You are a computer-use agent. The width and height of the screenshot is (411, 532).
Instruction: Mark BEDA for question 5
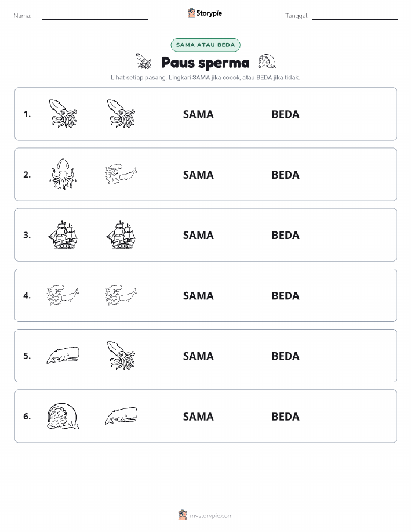[x=286, y=356]
